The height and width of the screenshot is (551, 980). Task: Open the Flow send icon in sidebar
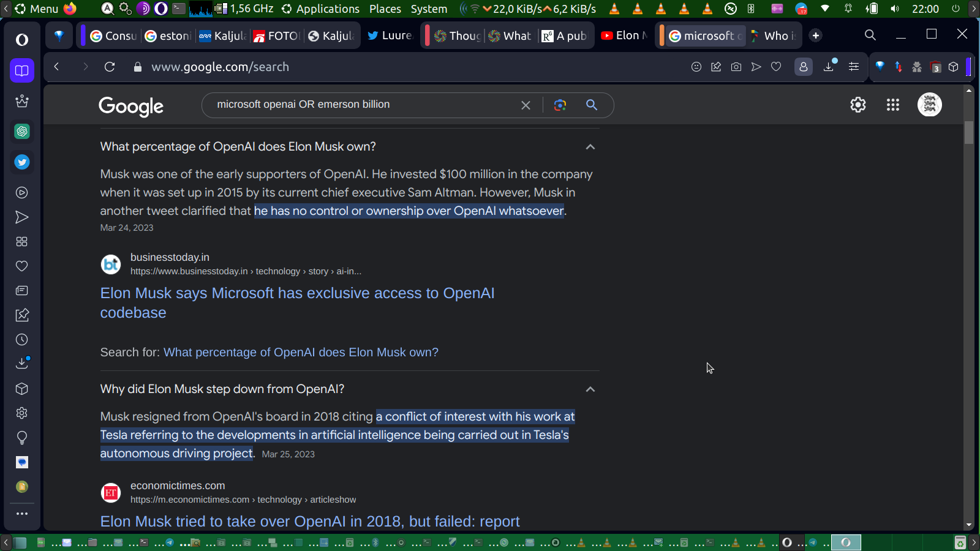tap(22, 217)
